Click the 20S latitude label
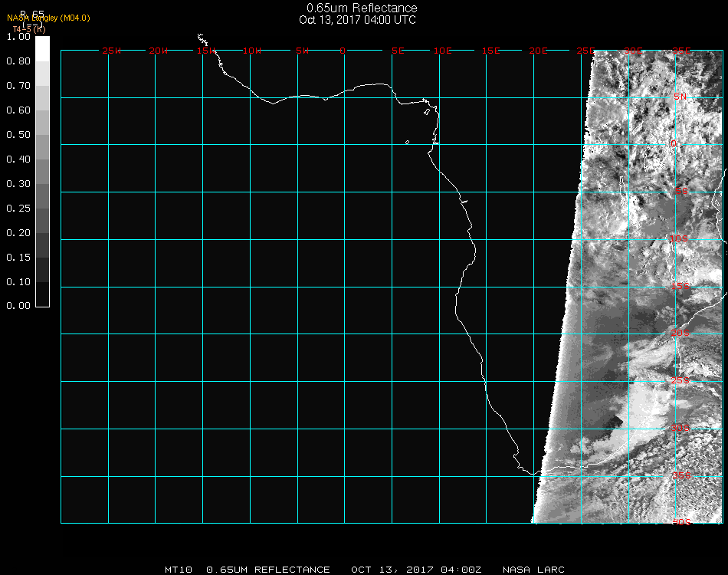The width and height of the screenshot is (728, 575). [x=680, y=333]
